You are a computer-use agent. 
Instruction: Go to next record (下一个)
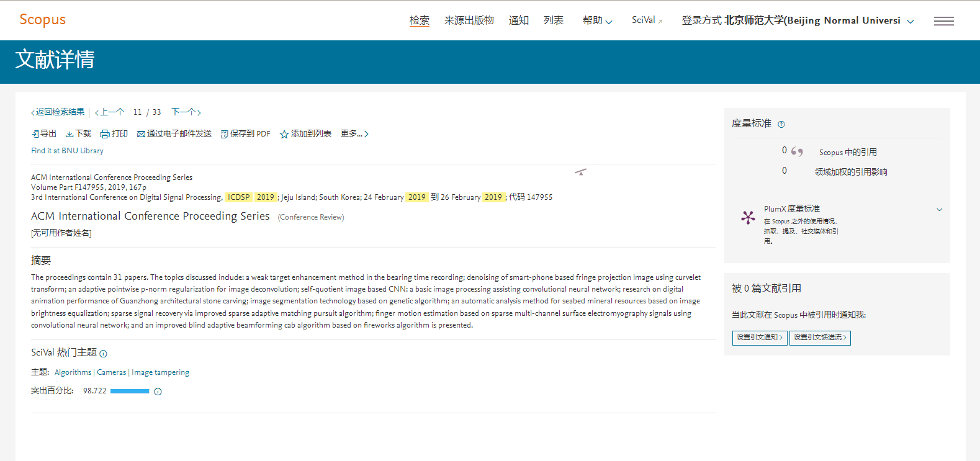(186, 112)
